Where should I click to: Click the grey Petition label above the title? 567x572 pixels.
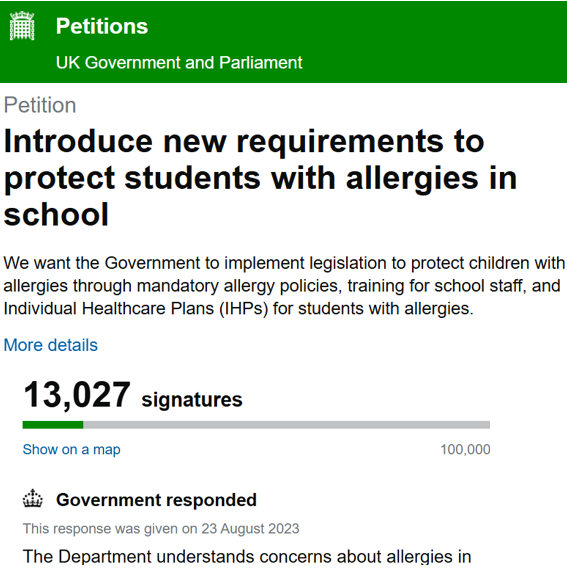(x=40, y=105)
